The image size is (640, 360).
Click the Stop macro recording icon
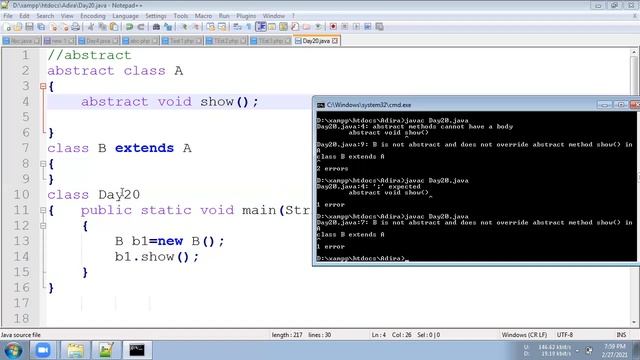(x=344, y=27)
